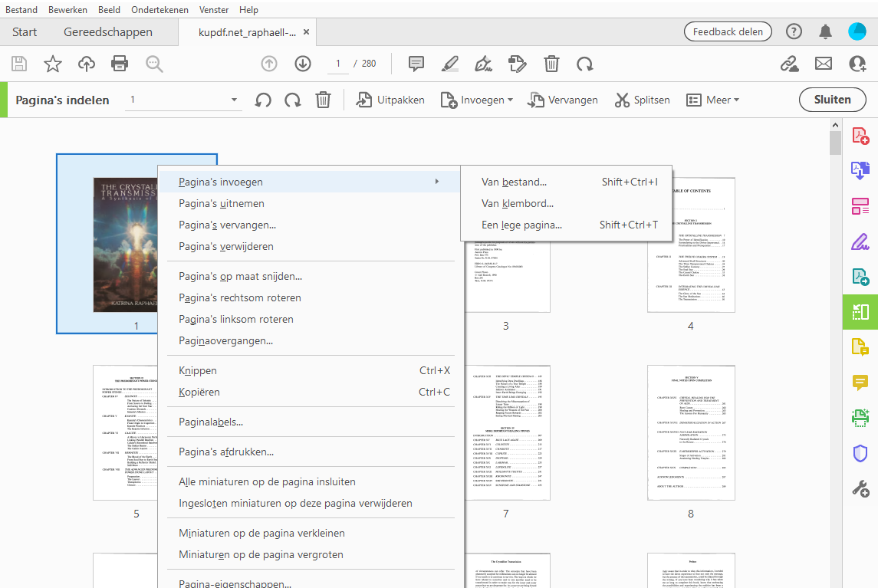Screen dimensions: 878x588
Task: Choose Van klembord from the submenu
Action: [x=517, y=203]
